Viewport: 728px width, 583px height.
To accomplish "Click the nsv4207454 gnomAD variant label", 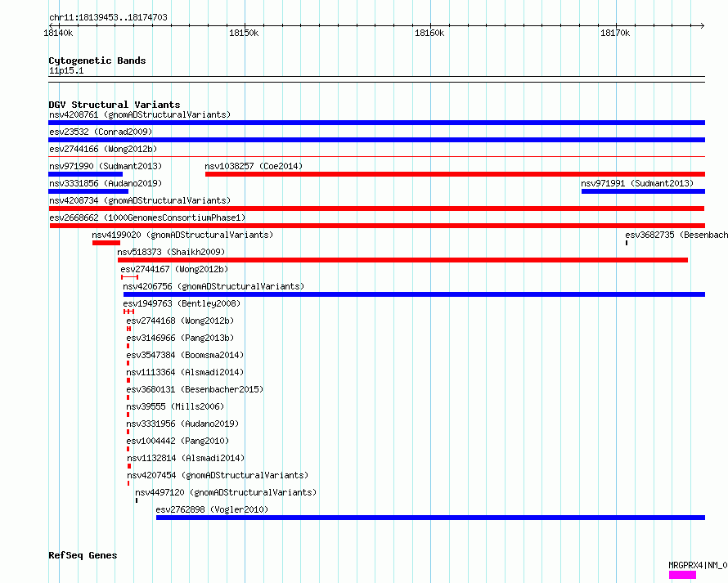I will point(218,475).
